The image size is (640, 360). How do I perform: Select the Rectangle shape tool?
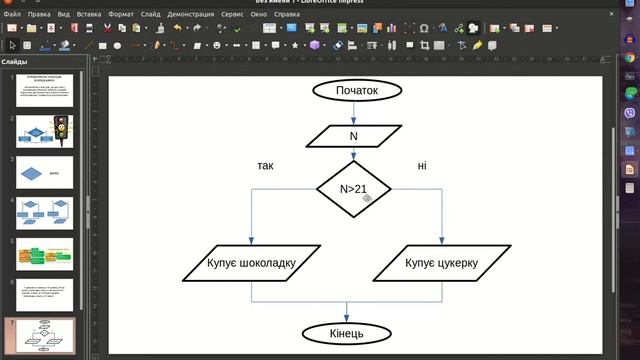coord(102,45)
